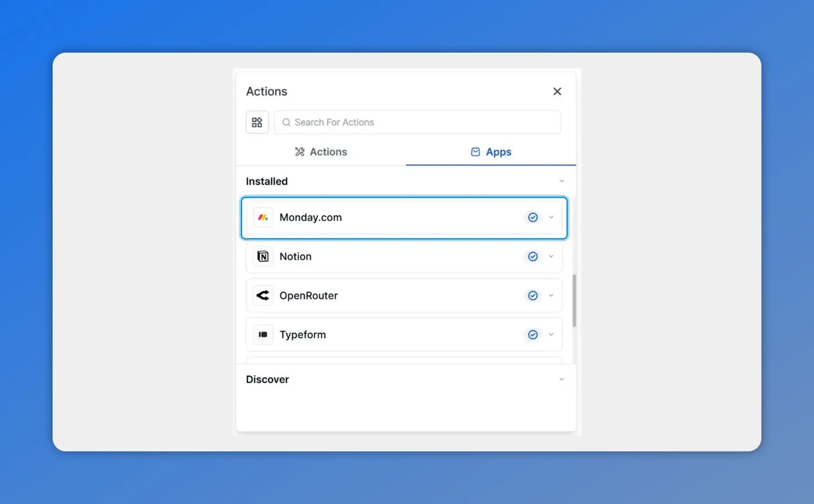Click the magnifier icon in search bar

[x=286, y=122]
